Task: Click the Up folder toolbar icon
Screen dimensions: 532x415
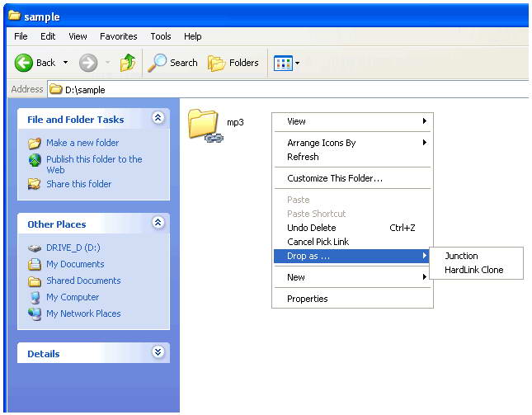Action: 128,63
